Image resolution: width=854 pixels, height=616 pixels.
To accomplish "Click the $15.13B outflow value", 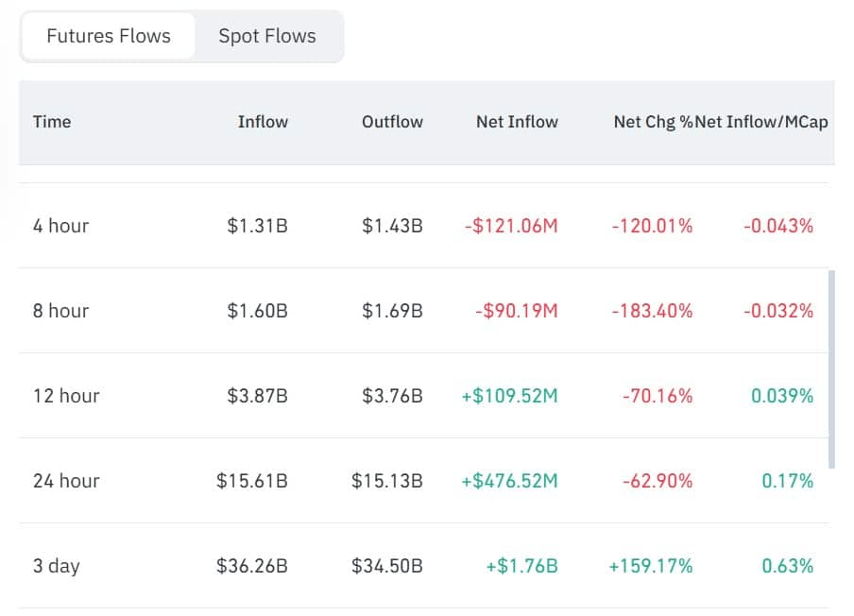I will point(387,481).
